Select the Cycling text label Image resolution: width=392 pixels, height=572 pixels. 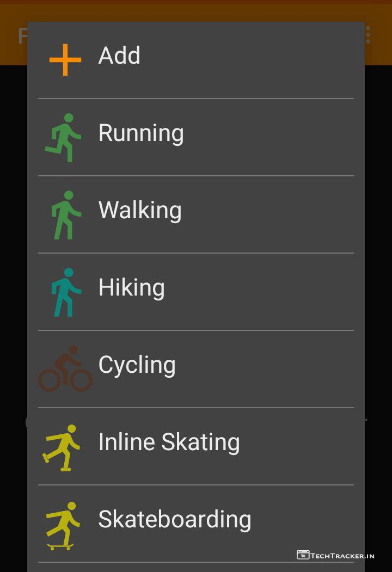tap(137, 365)
